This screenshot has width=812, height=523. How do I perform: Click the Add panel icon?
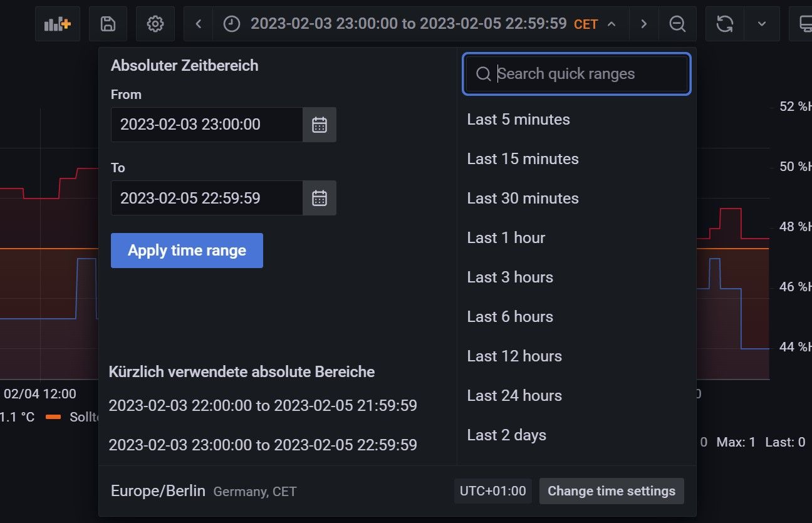[58, 24]
